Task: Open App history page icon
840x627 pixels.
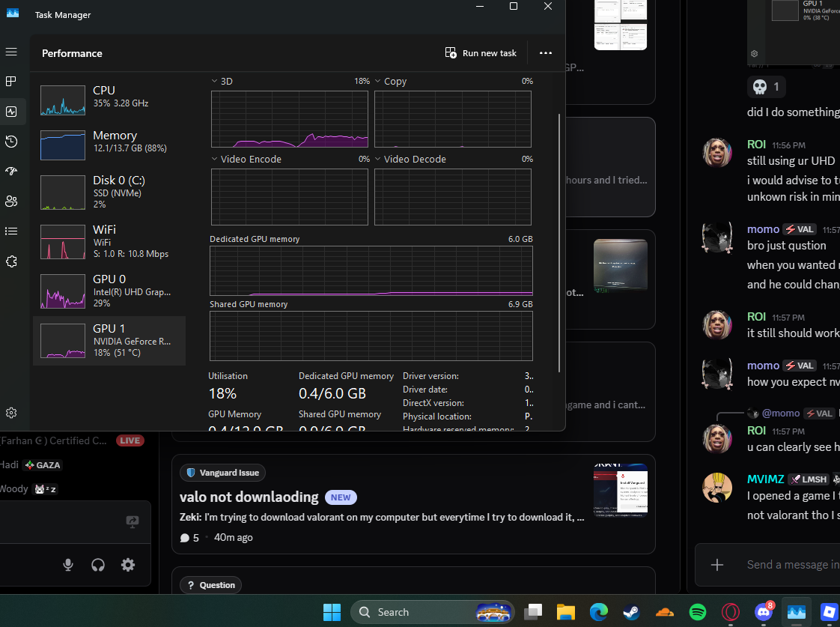Action: point(11,142)
